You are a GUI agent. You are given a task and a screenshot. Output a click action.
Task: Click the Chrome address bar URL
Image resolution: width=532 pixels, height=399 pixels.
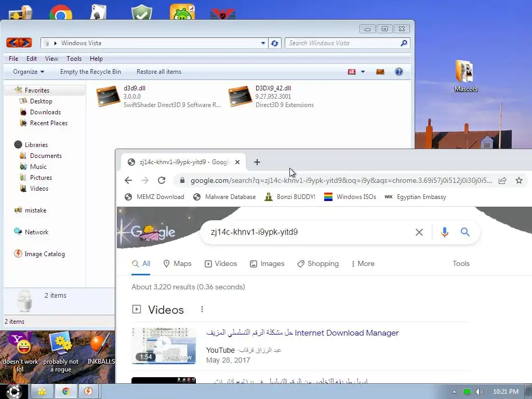(341, 180)
